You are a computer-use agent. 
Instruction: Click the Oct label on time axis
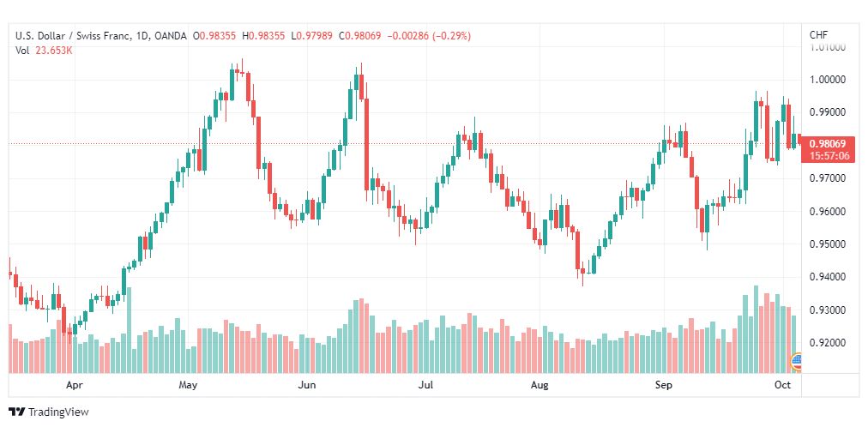[781, 385]
